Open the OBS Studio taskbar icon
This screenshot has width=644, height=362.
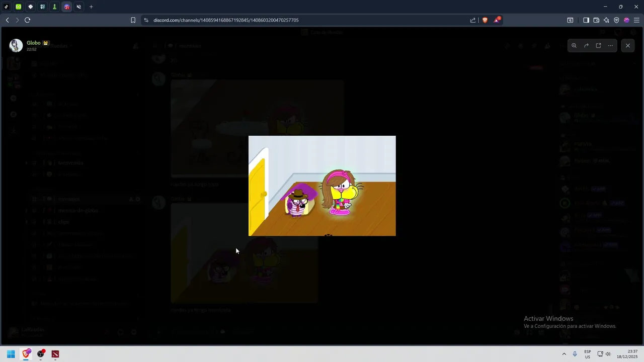click(41, 354)
